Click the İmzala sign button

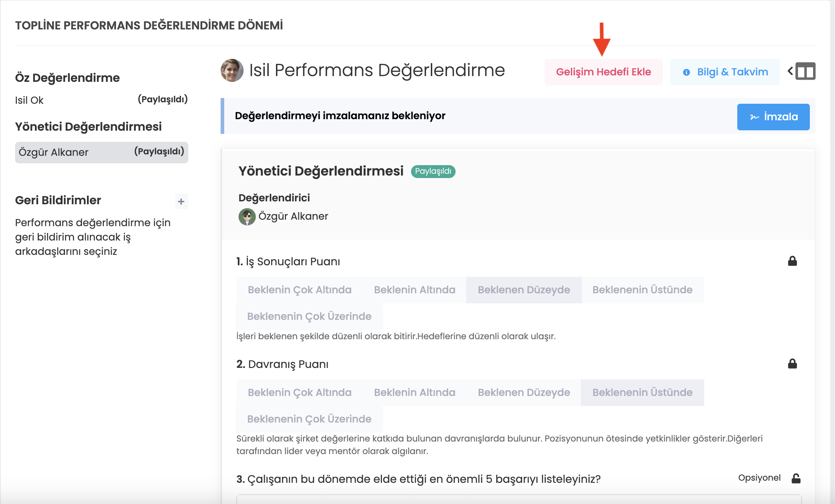773,117
